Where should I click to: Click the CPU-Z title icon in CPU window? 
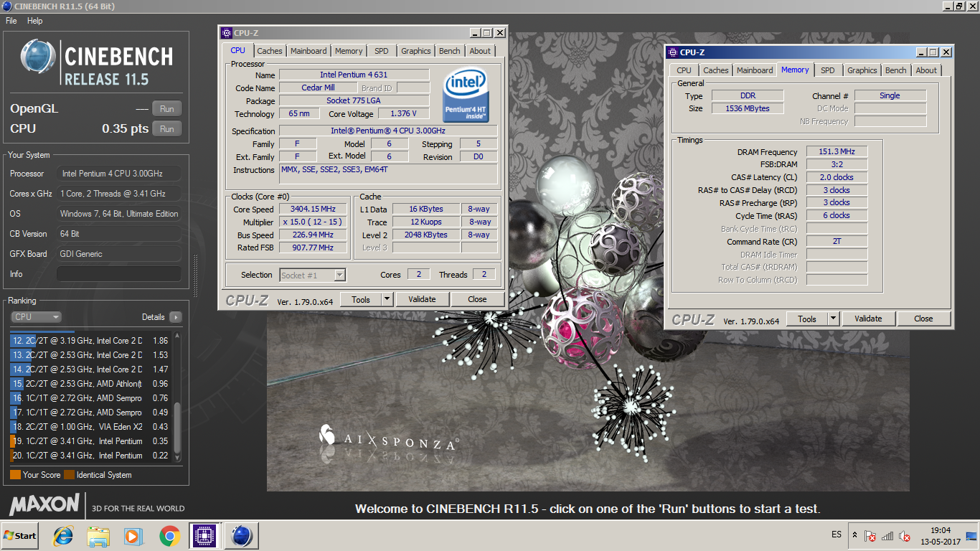pos(226,32)
